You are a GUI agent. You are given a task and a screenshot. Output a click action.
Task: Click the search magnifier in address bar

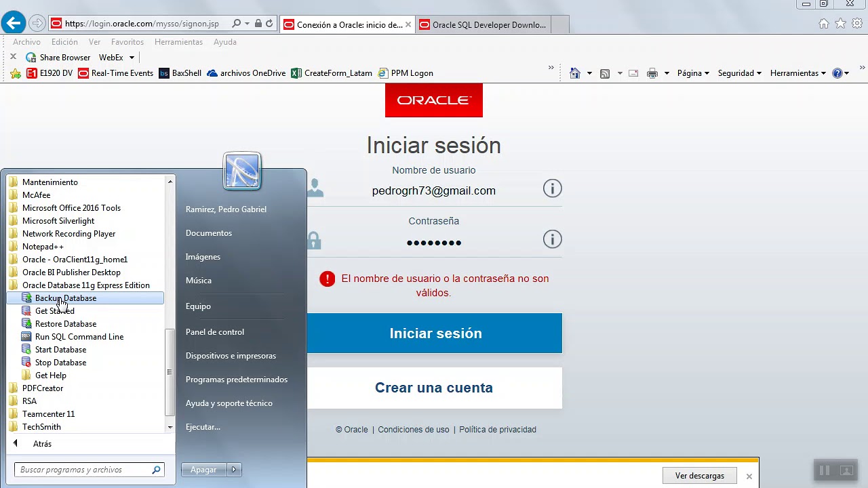tap(236, 24)
